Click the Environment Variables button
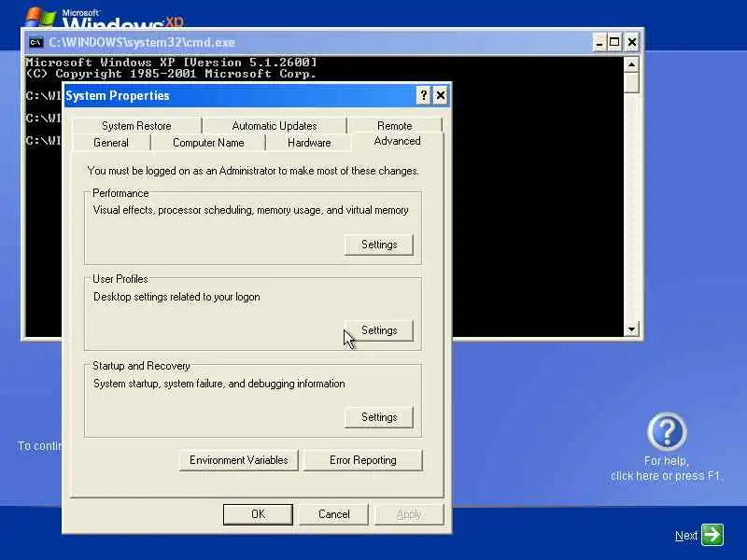 (x=239, y=460)
